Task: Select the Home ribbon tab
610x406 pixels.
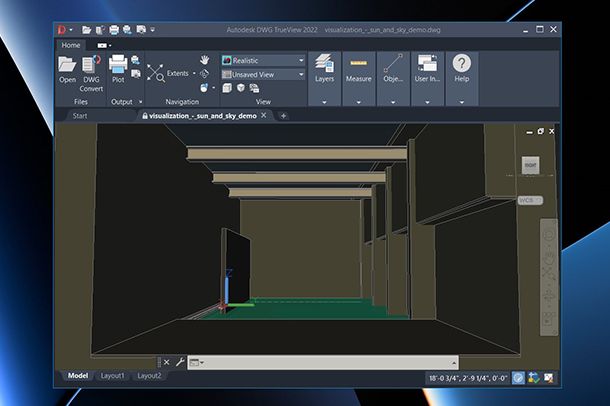Action: pyautogui.click(x=70, y=45)
